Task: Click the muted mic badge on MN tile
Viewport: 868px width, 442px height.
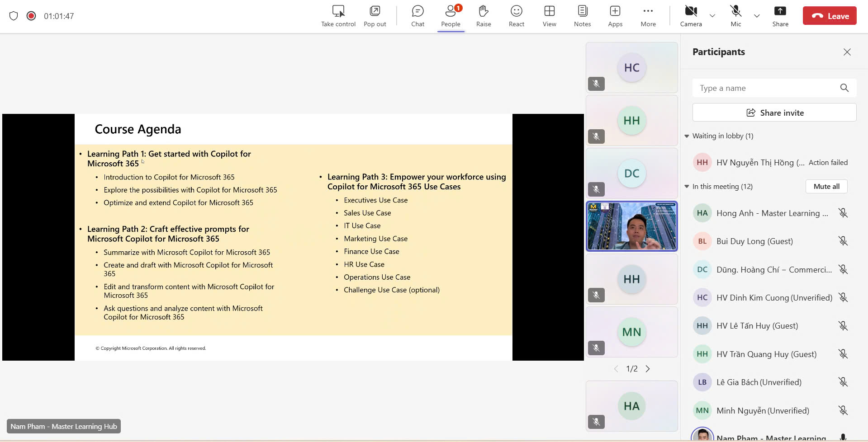Action: tap(596, 348)
